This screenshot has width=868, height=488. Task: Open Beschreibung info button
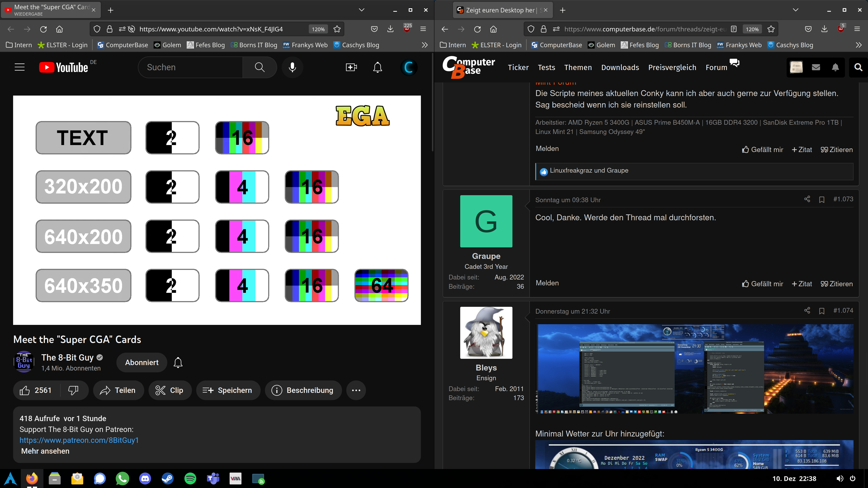click(x=303, y=390)
